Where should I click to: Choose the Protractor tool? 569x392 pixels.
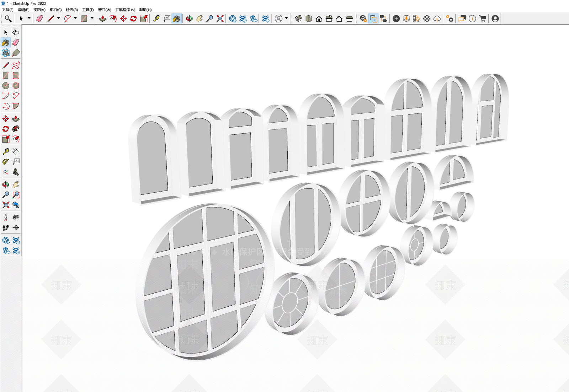coord(6,162)
